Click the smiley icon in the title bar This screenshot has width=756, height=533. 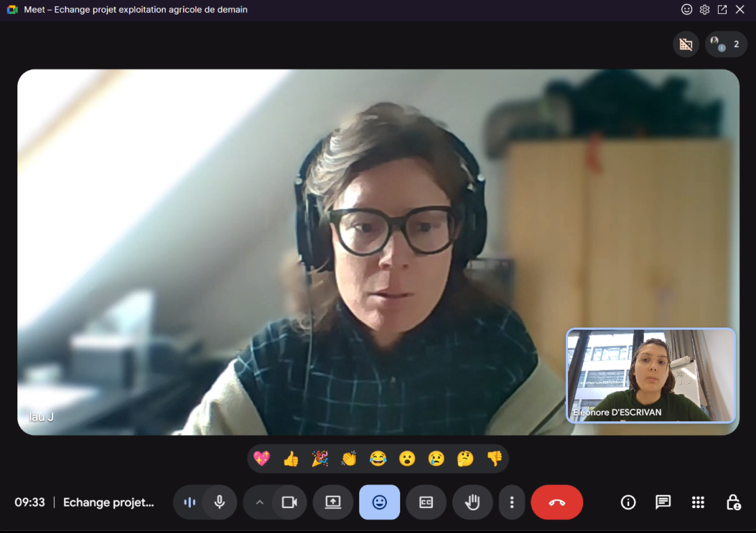pyautogui.click(x=687, y=10)
